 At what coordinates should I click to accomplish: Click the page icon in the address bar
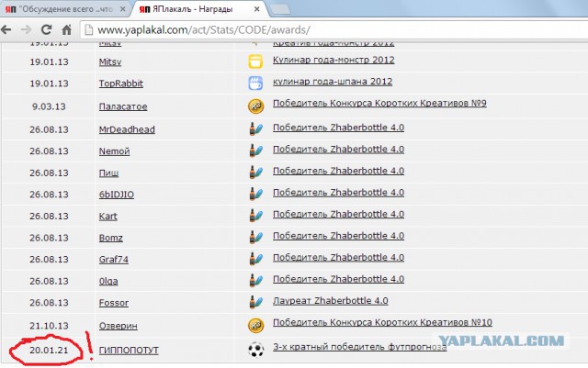(88, 30)
